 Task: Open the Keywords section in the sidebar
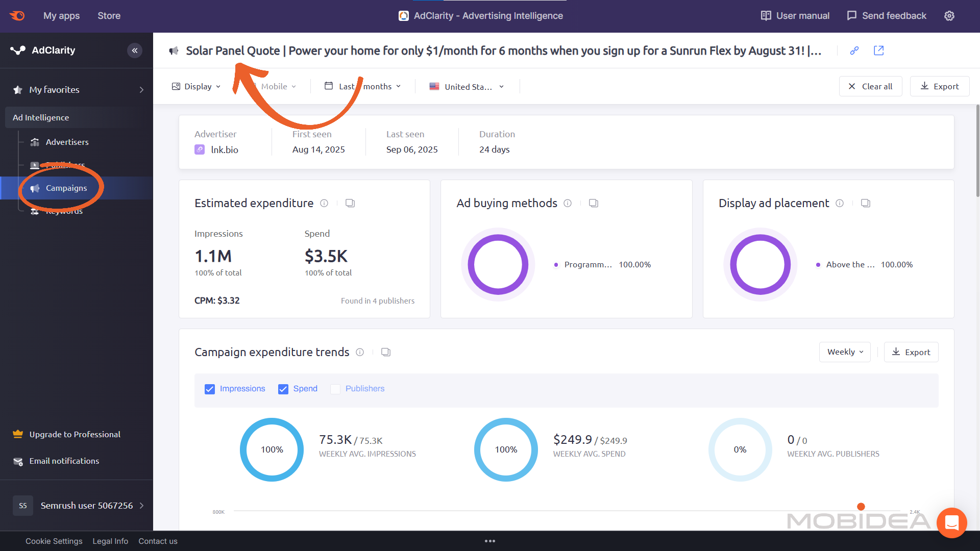[64, 211]
